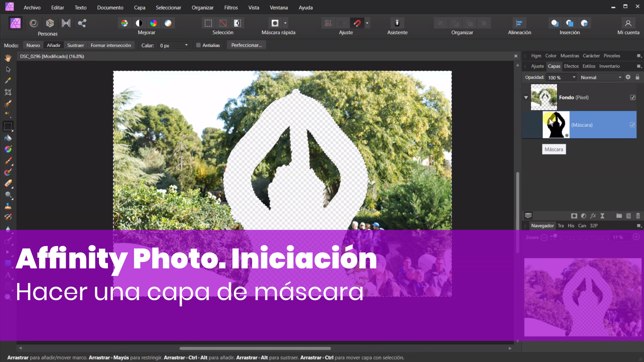The width and height of the screenshot is (644, 362).
Task: Open layer cog settings beside blend mode
Action: tap(628, 77)
